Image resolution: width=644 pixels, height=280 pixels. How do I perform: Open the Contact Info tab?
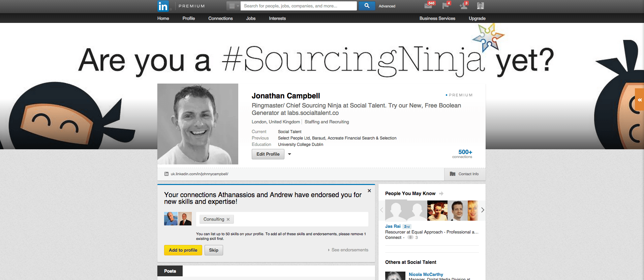click(x=465, y=174)
